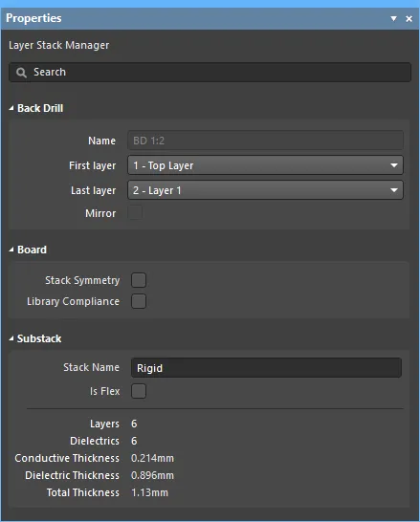Check the Is Flex option

tap(139, 391)
